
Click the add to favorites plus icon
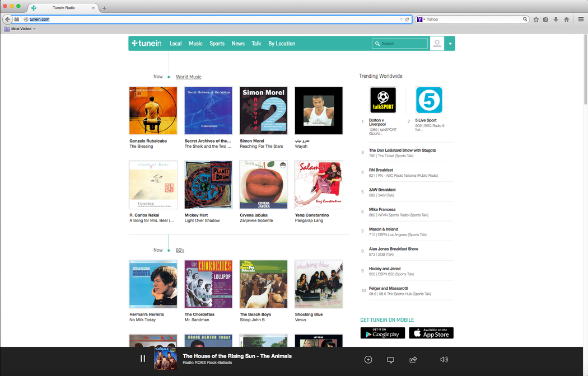(x=368, y=360)
